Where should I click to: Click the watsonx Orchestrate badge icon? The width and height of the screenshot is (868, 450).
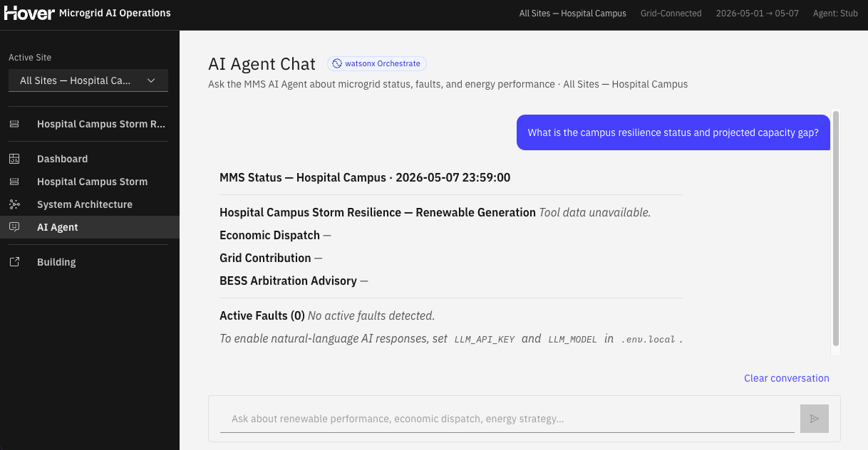[x=337, y=63]
